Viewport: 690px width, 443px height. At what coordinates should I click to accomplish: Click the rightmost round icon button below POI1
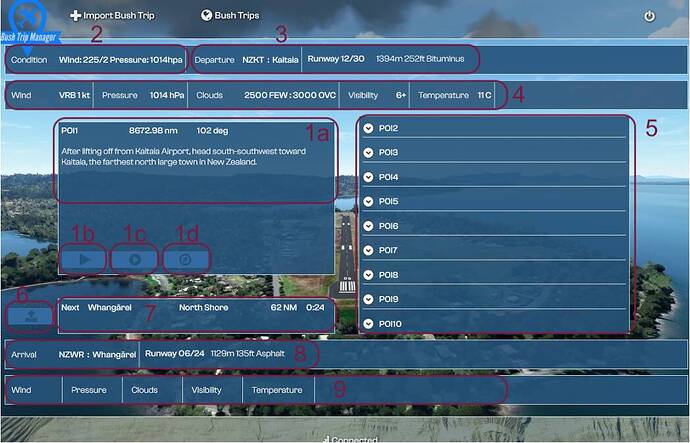[x=185, y=259]
